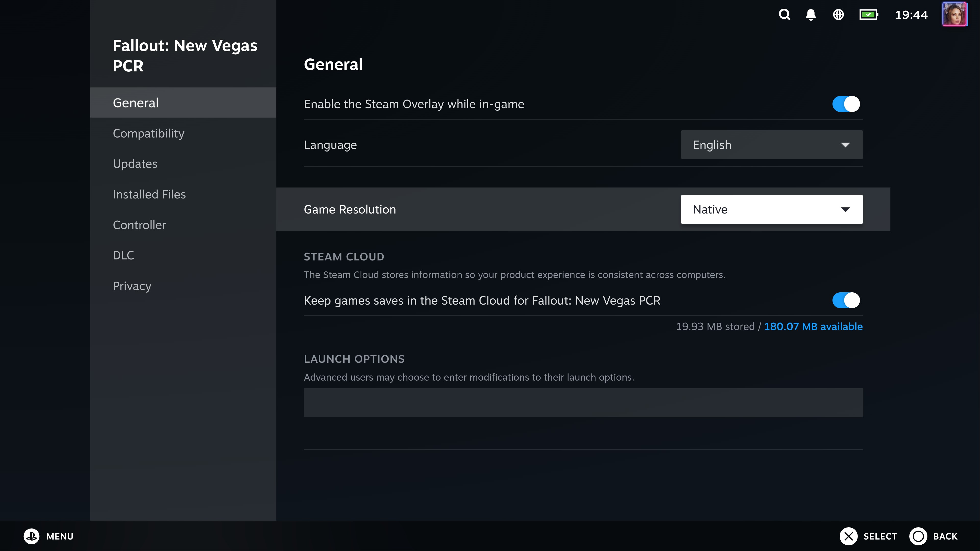Screen dimensions: 980x551
Task: Select the Updates menu item
Action: 135,164
